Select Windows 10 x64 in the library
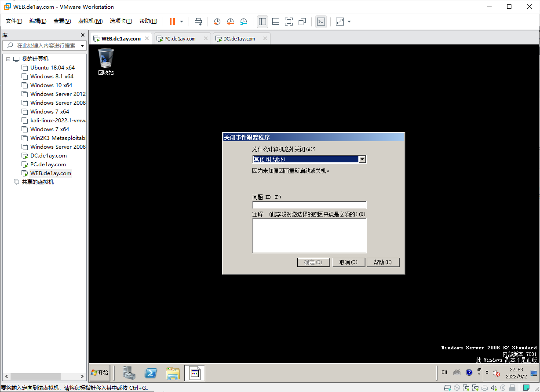 click(51, 85)
